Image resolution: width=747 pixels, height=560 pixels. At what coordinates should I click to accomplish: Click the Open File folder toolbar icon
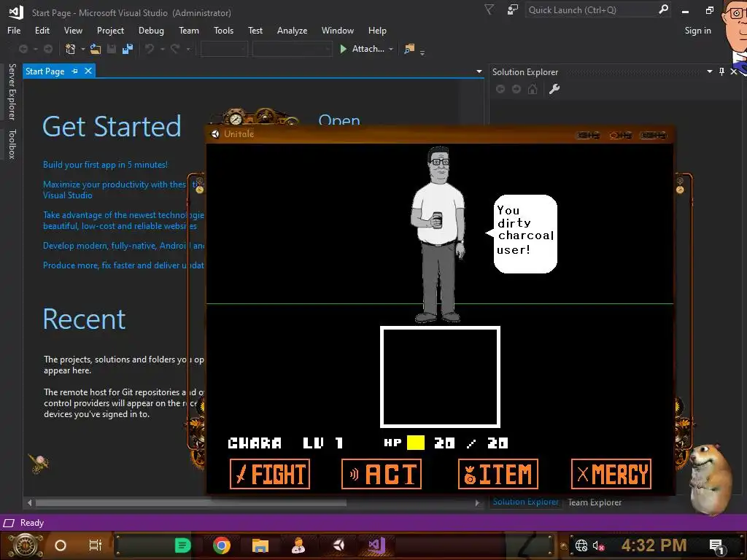click(x=96, y=49)
